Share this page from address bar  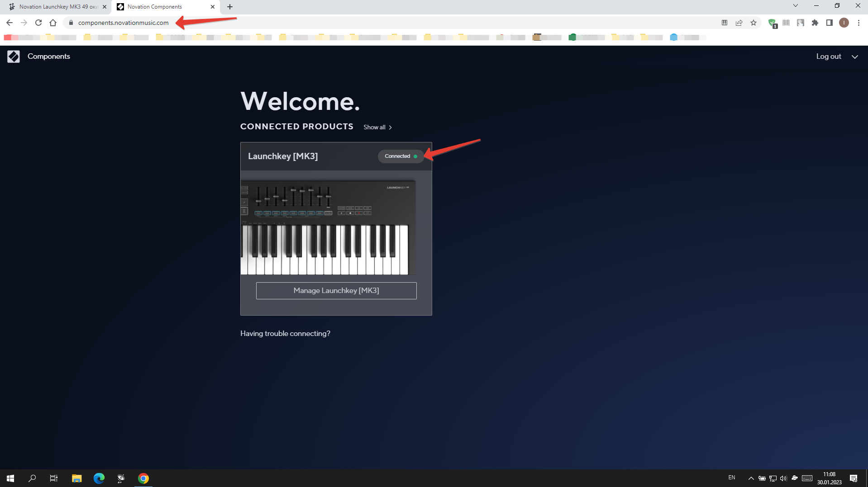pyautogui.click(x=739, y=23)
